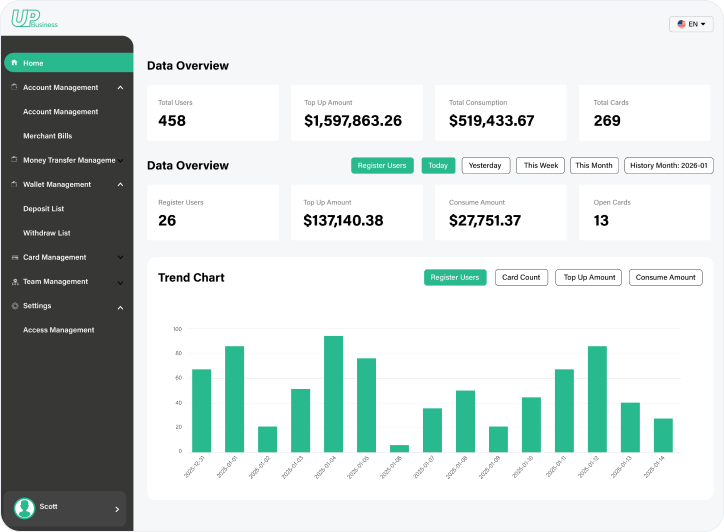
Task: Click Scott's profile avatar
Action: pos(25,508)
